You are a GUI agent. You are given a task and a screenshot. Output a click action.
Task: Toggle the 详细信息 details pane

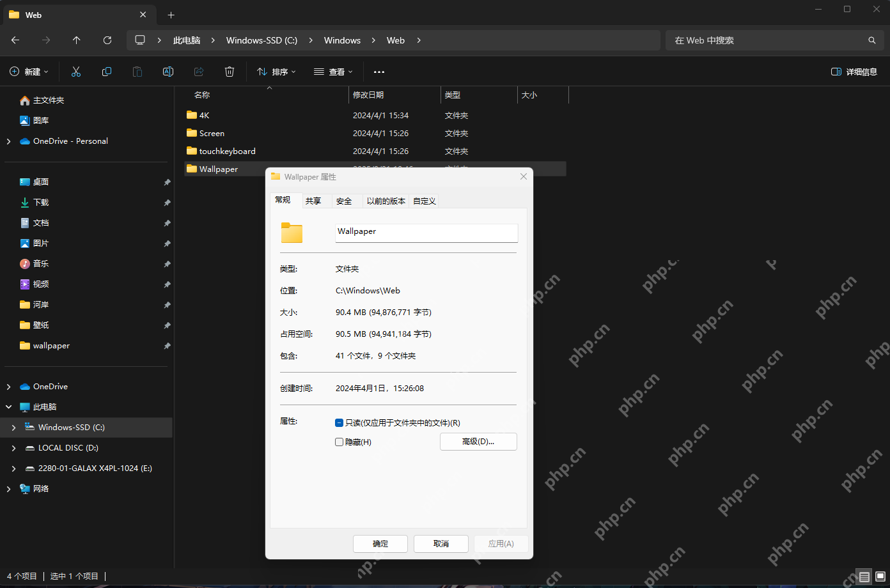[854, 72]
